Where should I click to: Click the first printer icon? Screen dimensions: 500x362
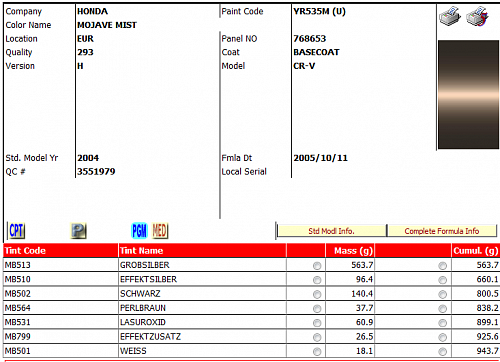click(450, 17)
